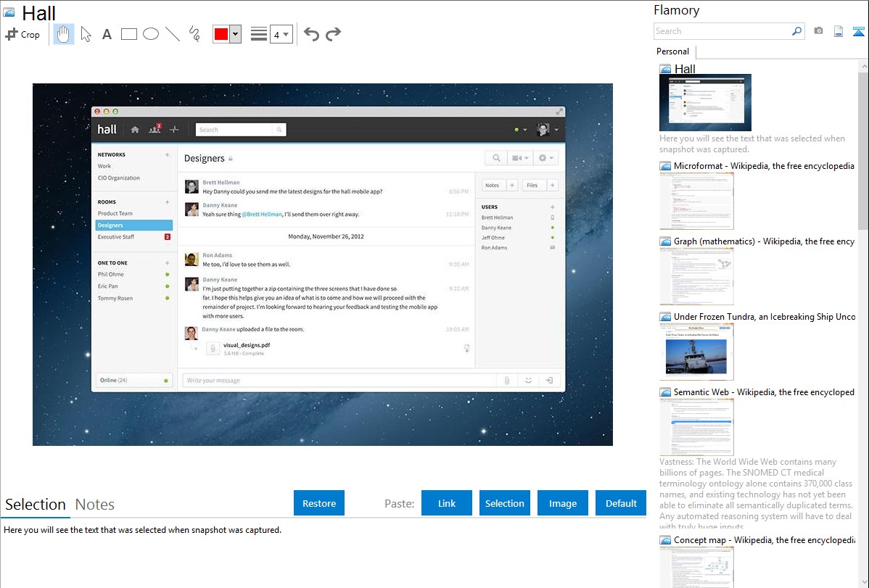Redo the last undone edit
The image size is (869, 588).
[333, 34]
